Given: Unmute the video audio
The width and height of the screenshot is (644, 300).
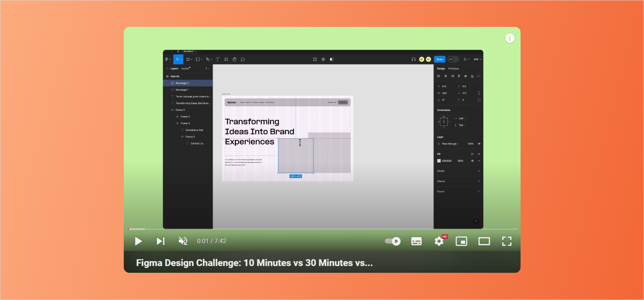Looking at the screenshot, I should [183, 241].
